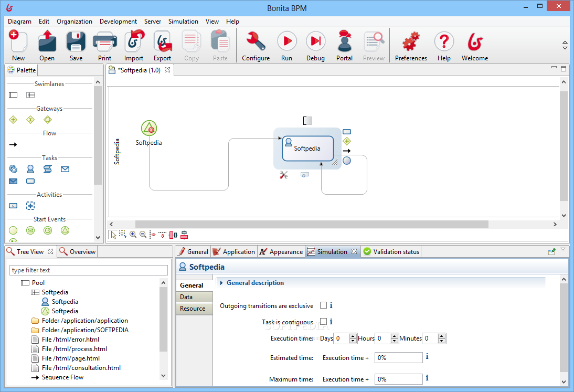Enable Outgoing transitions are exclusive checkbox
The height and width of the screenshot is (392, 574).
point(323,305)
